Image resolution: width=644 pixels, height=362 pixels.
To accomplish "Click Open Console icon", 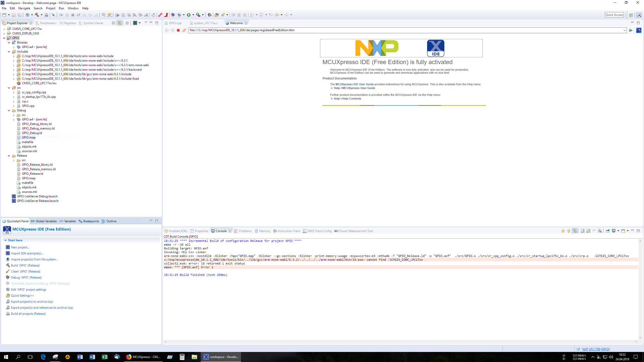I will point(623,231).
